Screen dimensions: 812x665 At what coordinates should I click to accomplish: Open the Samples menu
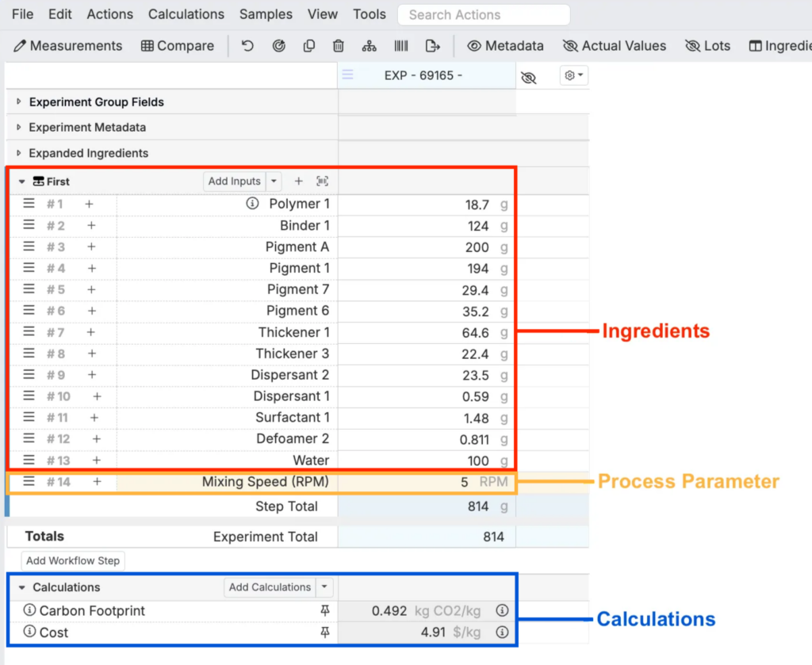(x=266, y=14)
